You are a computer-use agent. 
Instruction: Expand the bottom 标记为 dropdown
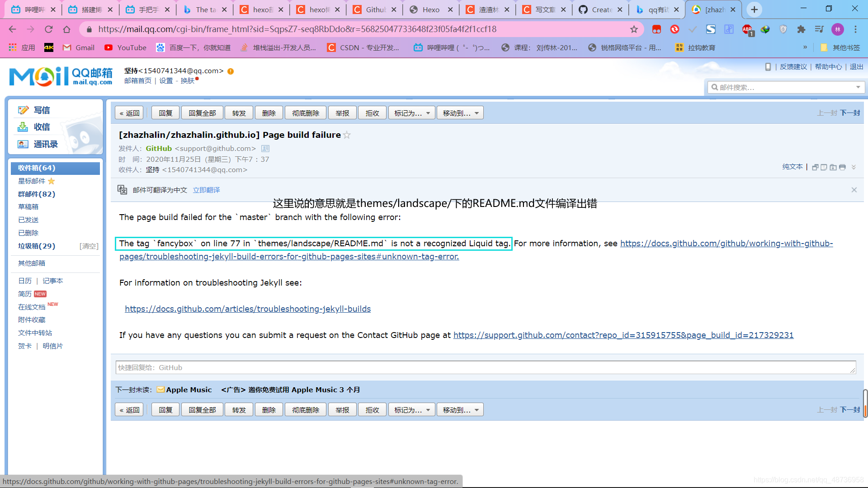412,410
